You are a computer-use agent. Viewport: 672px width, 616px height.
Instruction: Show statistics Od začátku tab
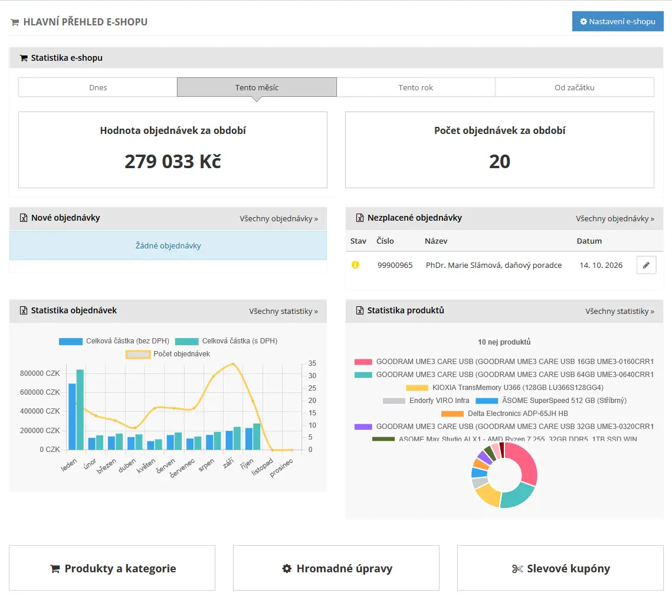coord(574,87)
